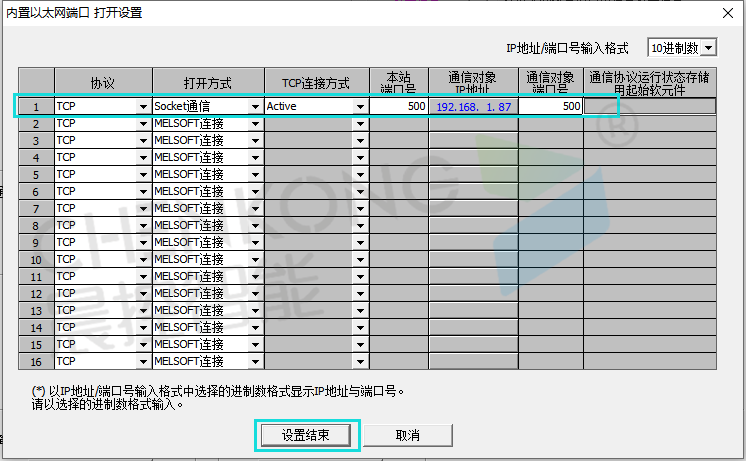Close the 内置以太网端口 打开设置 dialog
Image resolution: width=746 pixels, height=461 pixels.
[726, 13]
